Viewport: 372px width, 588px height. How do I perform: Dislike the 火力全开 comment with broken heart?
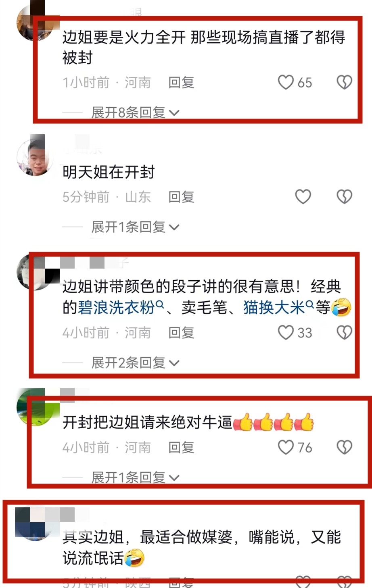click(x=344, y=82)
